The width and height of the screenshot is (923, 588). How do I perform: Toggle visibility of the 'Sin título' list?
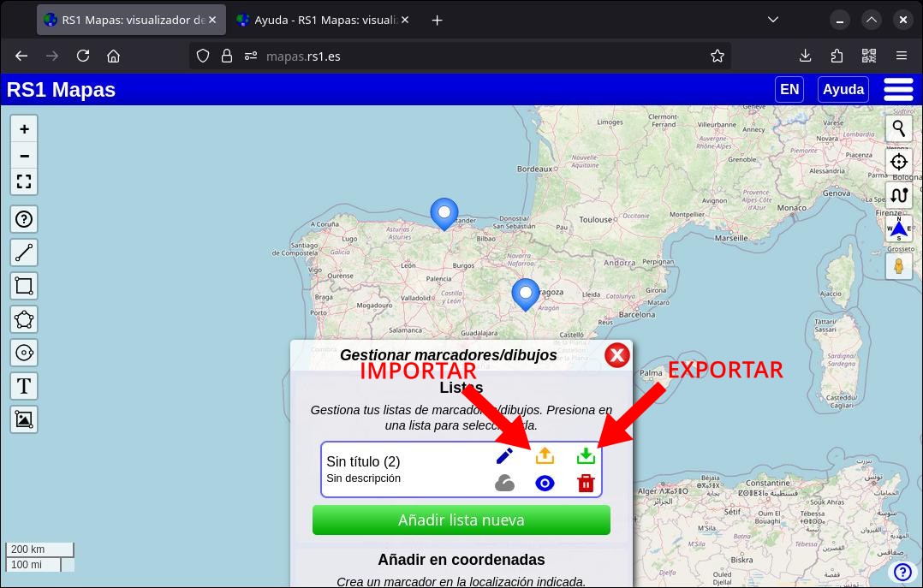545,484
